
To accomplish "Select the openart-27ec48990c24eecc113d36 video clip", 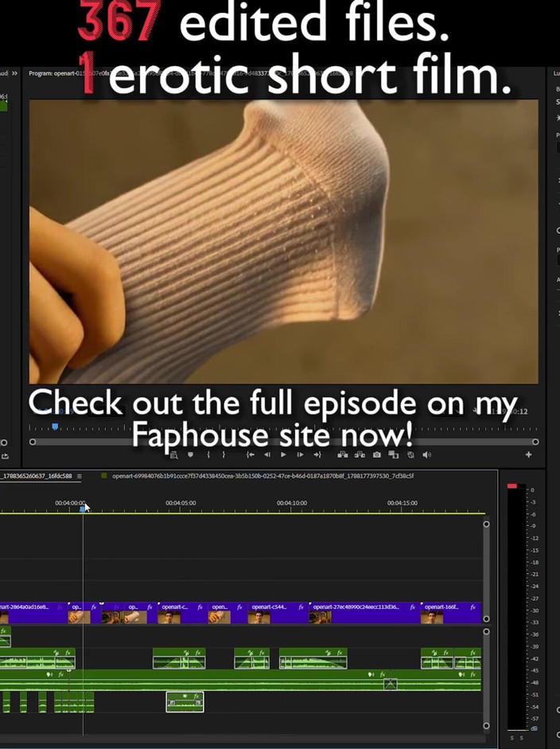I will click(364, 613).
